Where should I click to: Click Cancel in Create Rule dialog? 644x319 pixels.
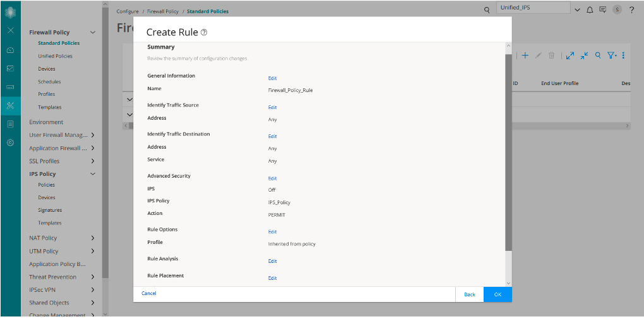pos(148,294)
